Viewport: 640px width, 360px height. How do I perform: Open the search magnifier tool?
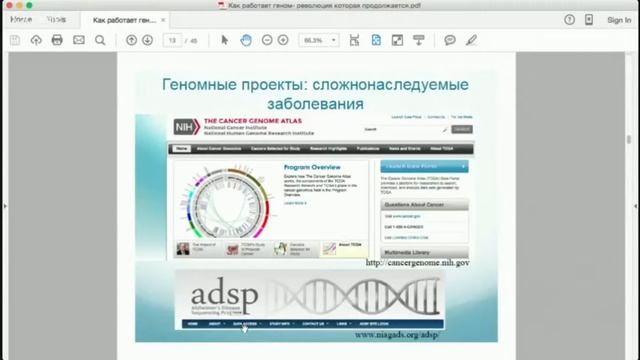pos(100,40)
